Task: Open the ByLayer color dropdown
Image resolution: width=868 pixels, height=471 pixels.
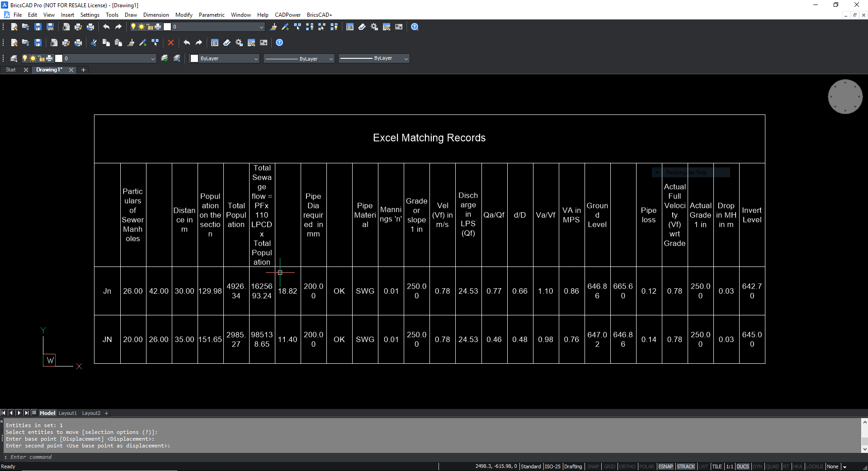Action: pyautogui.click(x=255, y=58)
